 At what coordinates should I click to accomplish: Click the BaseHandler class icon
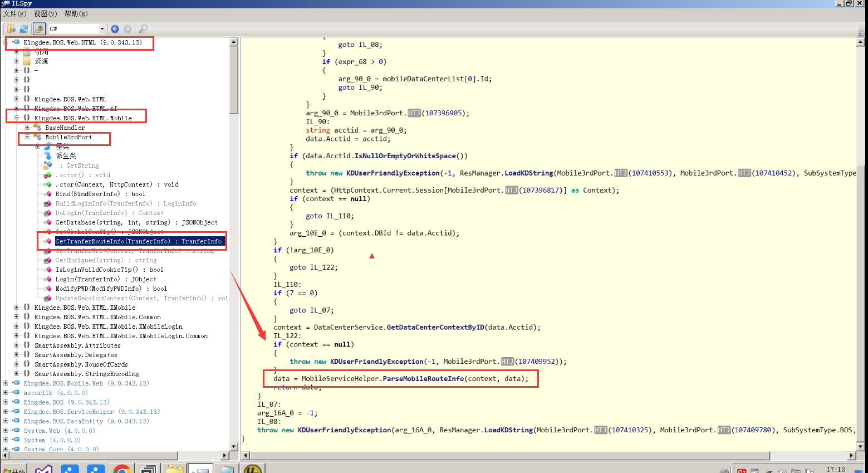coord(37,128)
